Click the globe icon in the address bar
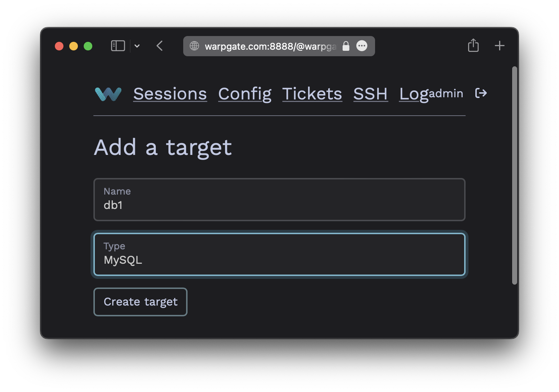 pos(194,46)
